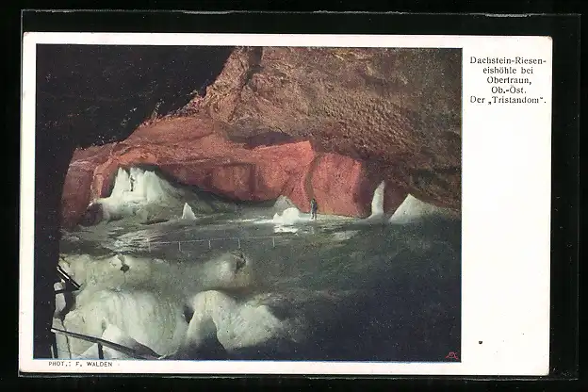
Task: Click the small ice cone left of center
Action: (188, 211)
